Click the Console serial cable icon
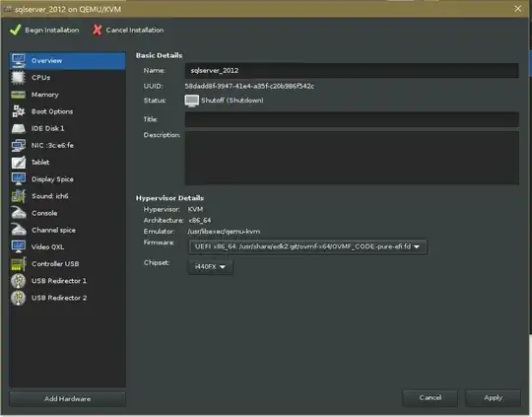The width and height of the screenshot is (532, 417). point(19,213)
